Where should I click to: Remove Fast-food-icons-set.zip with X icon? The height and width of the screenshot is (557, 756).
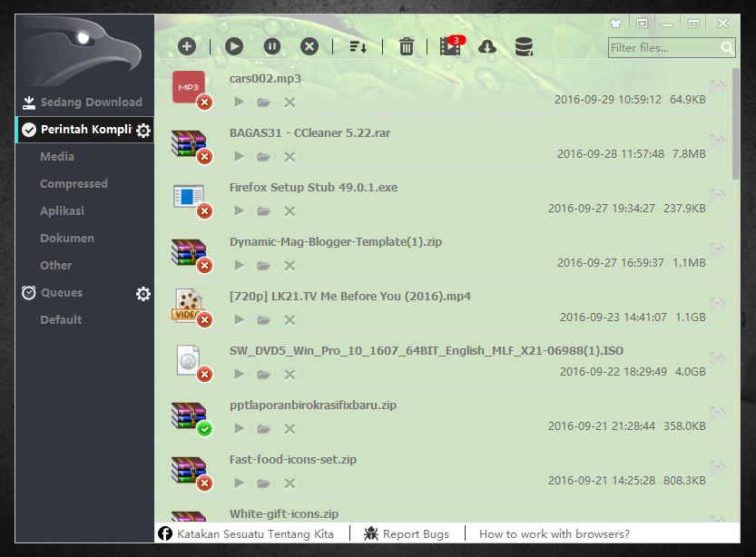(x=290, y=484)
